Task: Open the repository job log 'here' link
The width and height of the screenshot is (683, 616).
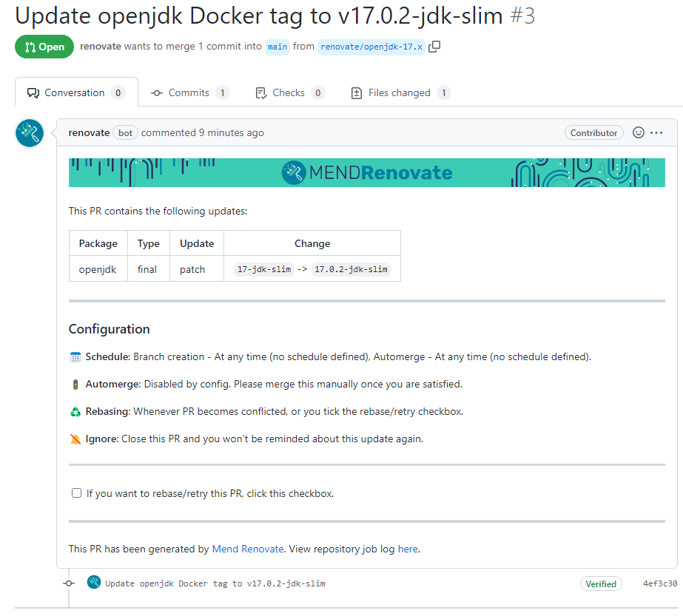Action: tap(408, 549)
